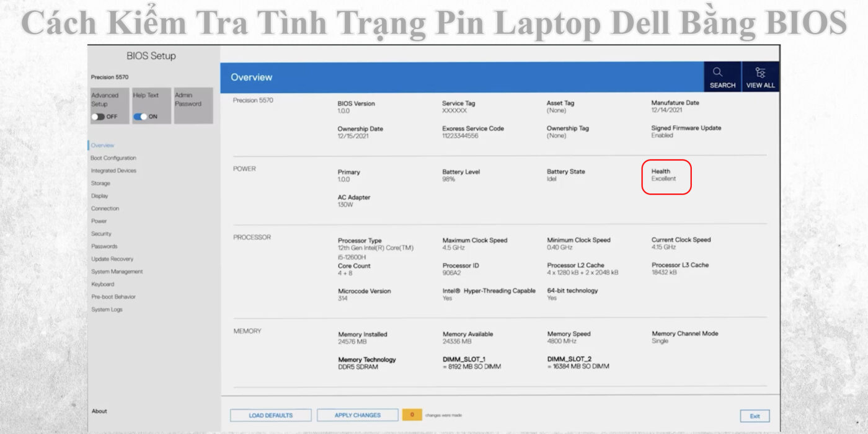Click the DIMM_SLOT_2 entry

point(578,363)
